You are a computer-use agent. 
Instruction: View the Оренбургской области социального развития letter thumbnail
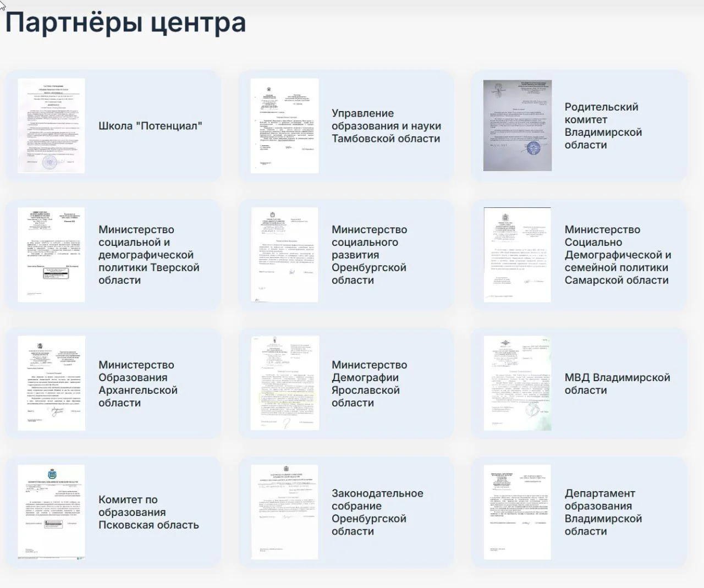284,255
